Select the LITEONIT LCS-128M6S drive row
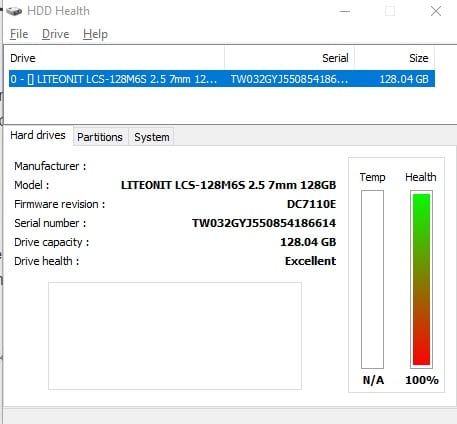Screen dimensions: 457x424 [x=222, y=79]
